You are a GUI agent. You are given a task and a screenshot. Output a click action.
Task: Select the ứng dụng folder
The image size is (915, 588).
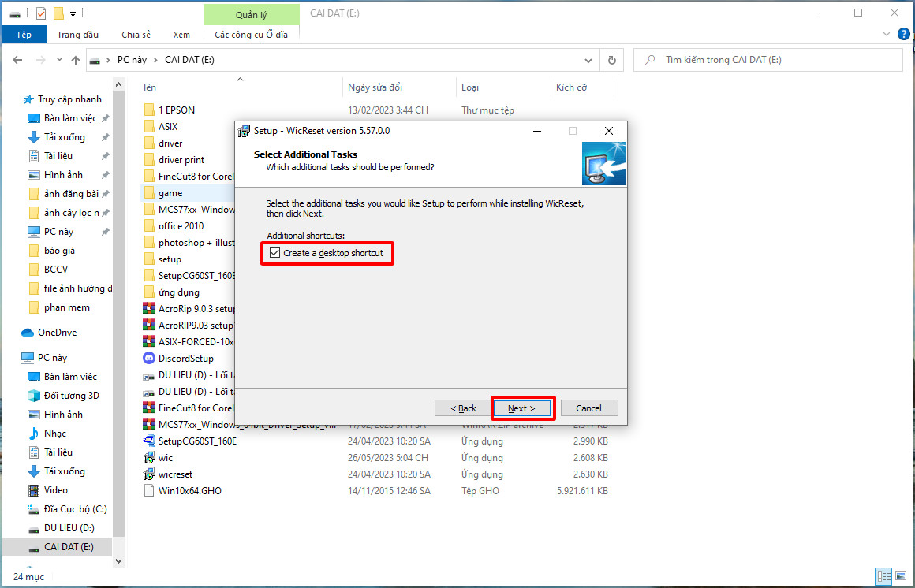click(178, 292)
